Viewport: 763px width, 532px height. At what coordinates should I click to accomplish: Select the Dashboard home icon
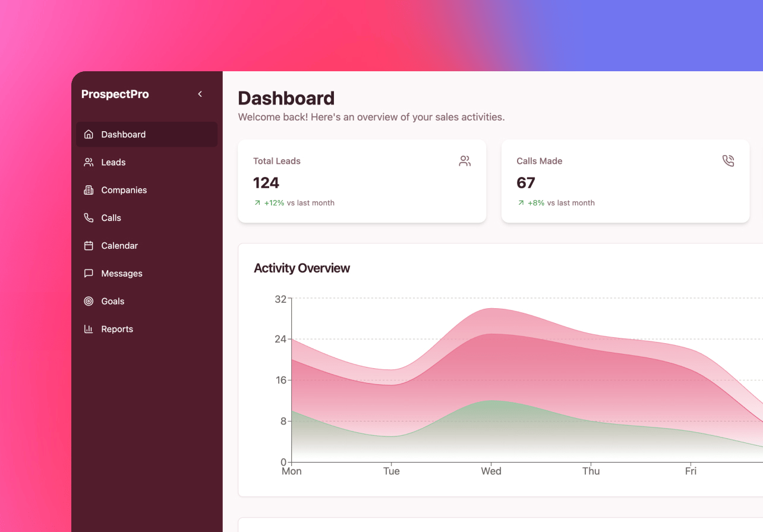(x=88, y=134)
